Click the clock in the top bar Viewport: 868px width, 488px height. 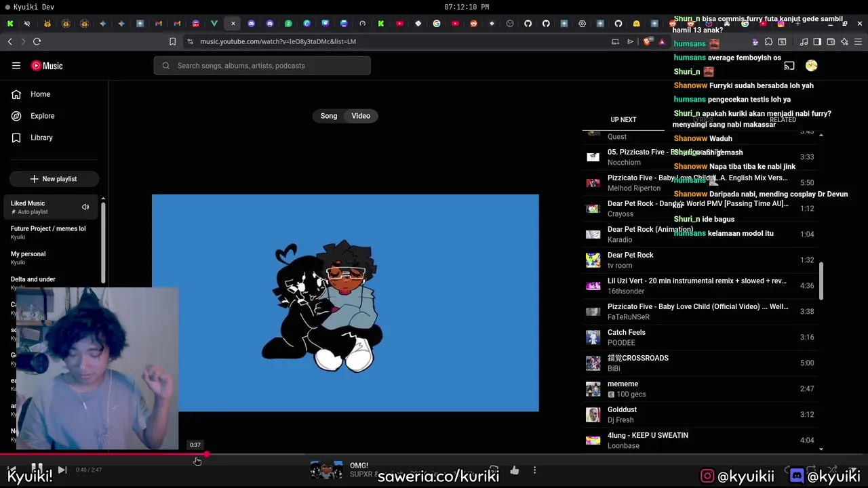467,7
